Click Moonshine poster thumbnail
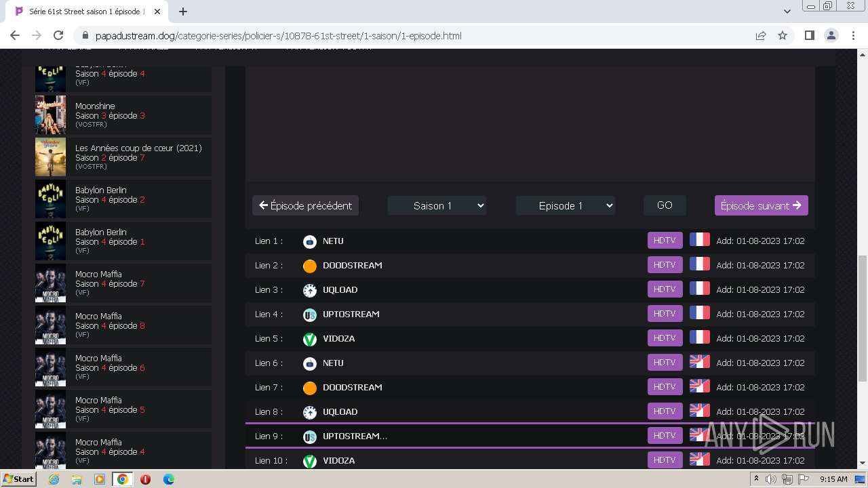This screenshot has width=868, height=488. click(50, 115)
